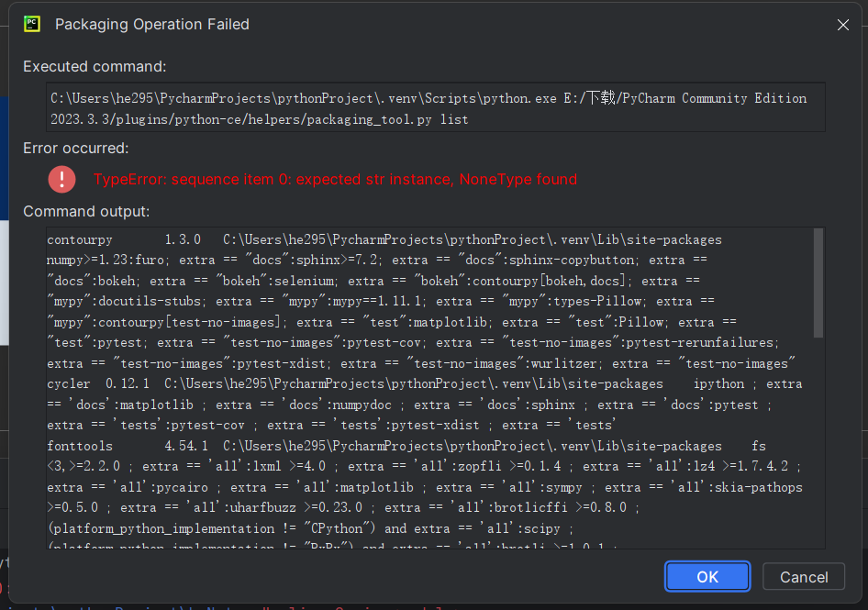Confirm the dialog with the OK button
868x610 pixels.
(x=707, y=577)
